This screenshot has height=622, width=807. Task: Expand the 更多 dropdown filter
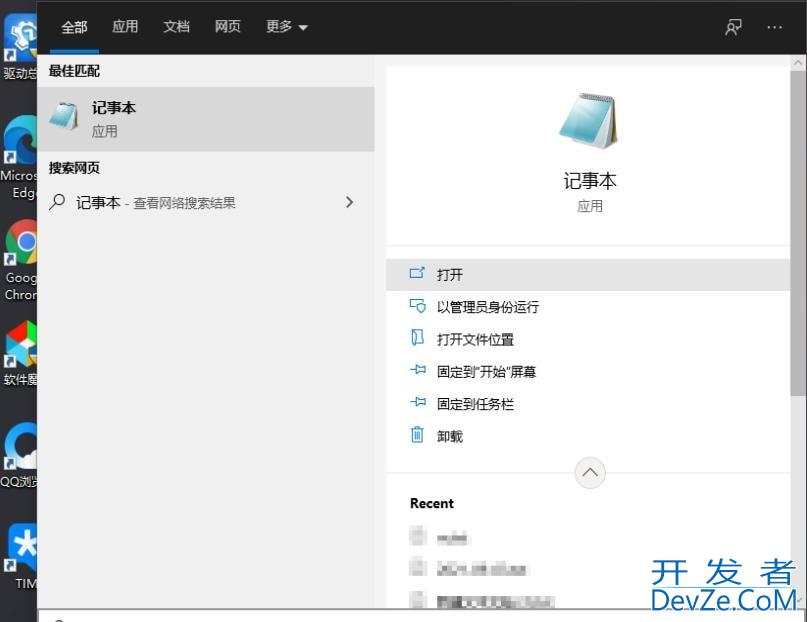pyautogui.click(x=287, y=27)
